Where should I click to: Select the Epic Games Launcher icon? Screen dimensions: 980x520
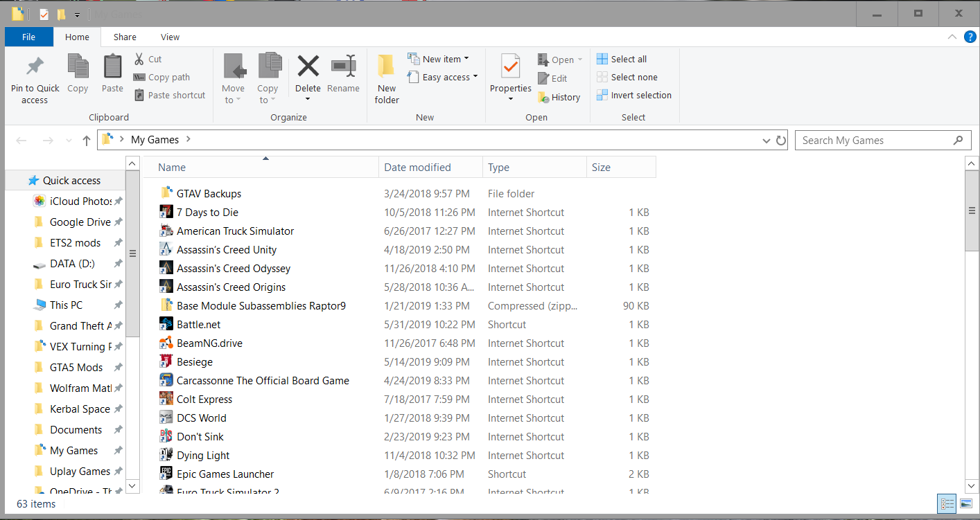tap(166, 474)
